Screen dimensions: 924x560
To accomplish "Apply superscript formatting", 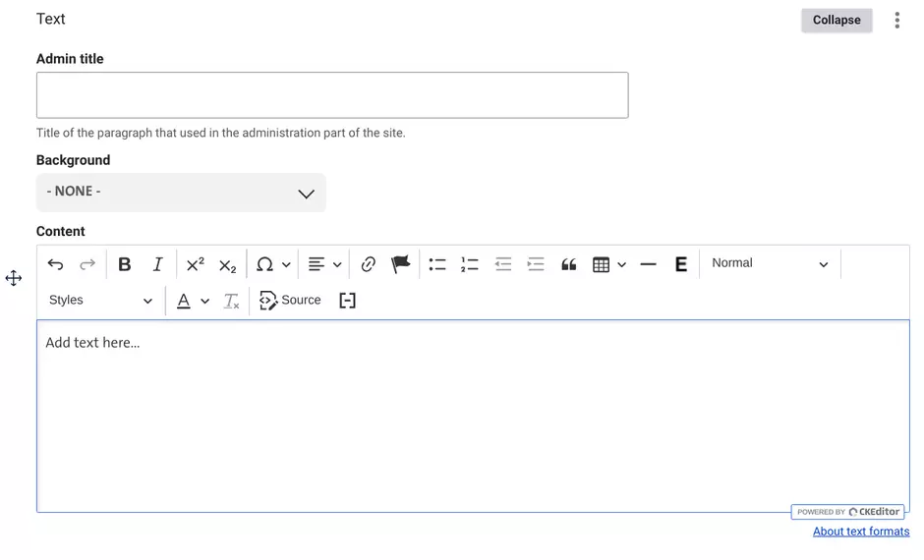I will (x=195, y=265).
